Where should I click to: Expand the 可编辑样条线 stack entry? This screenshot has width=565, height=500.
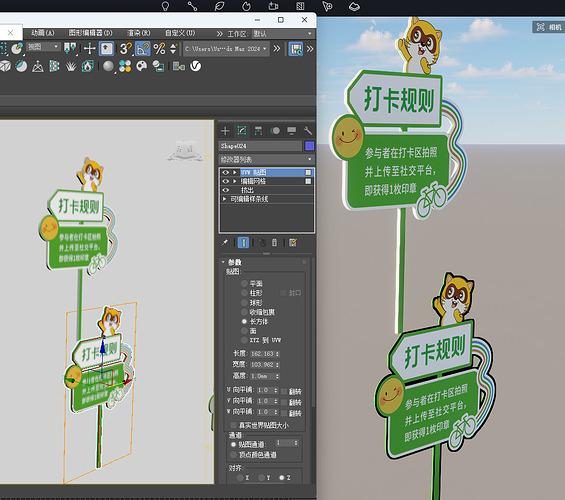pos(224,199)
